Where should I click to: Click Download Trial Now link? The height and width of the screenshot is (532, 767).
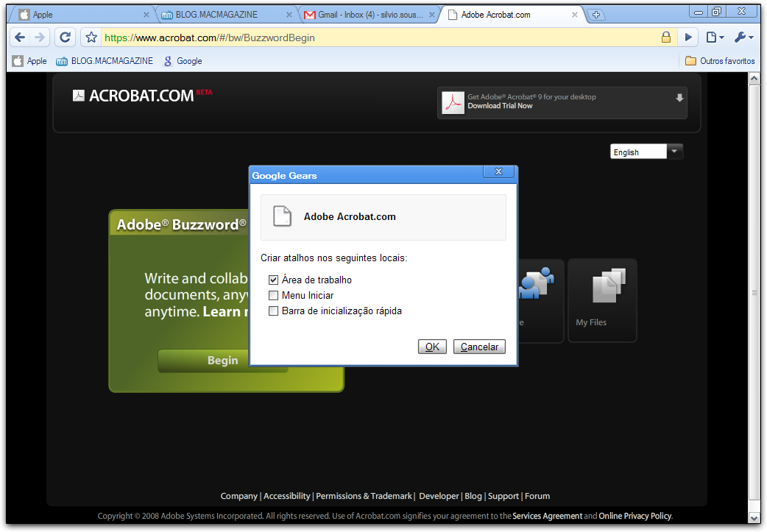pos(500,106)
